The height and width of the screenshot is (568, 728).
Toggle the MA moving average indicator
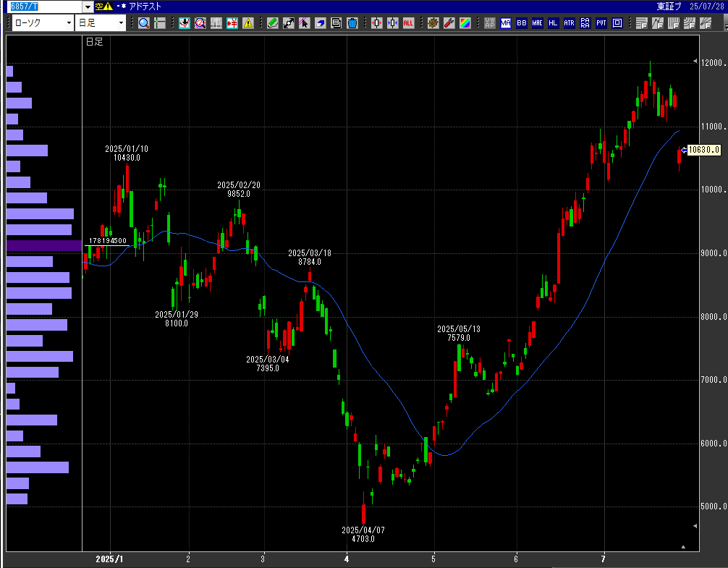506,22
